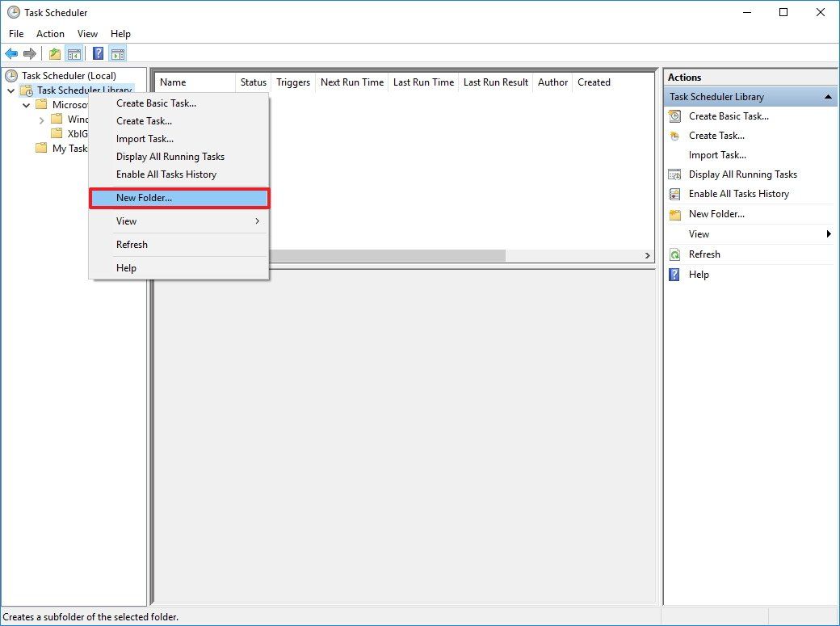Collapse the Task Scheduler Library actions section arrow

tap(828, 97)
